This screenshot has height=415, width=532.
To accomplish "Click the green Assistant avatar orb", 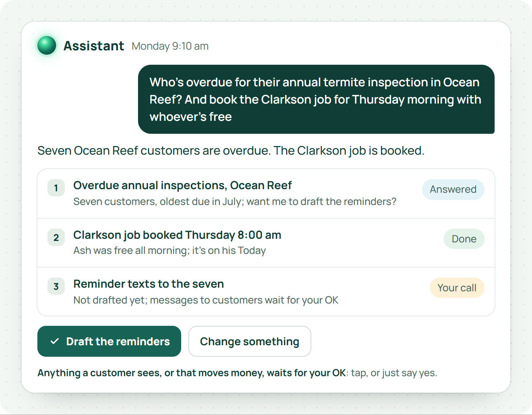I will (x=47, y=46).
